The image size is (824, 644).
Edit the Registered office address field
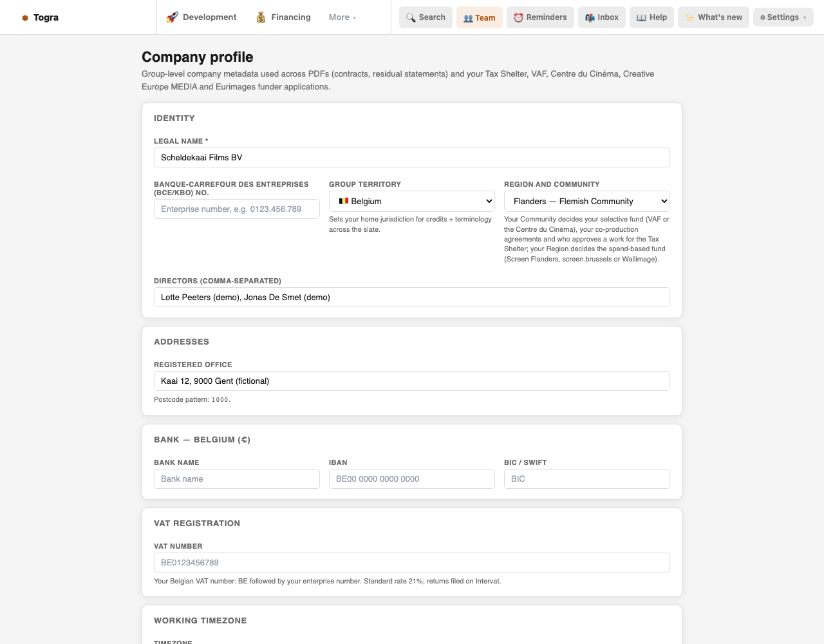412,381
